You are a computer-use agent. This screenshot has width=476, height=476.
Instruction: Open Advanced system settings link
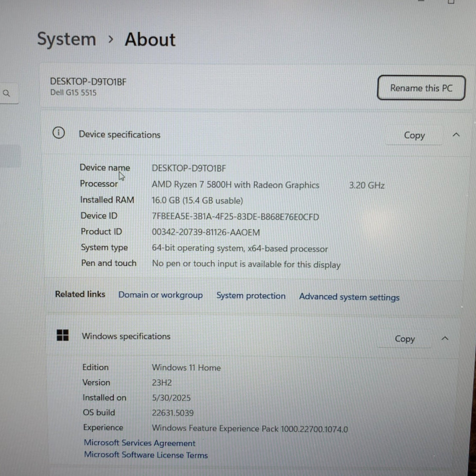tap(349, 297)
